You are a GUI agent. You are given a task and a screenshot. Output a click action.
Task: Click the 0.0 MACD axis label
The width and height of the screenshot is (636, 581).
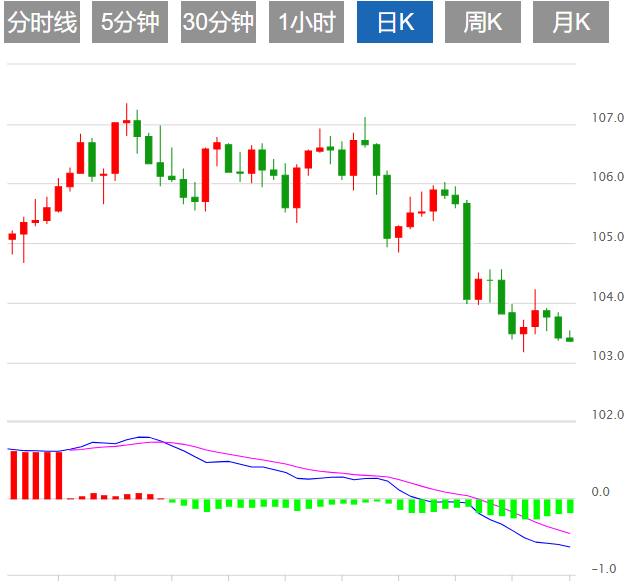click(x=600, y=492)
